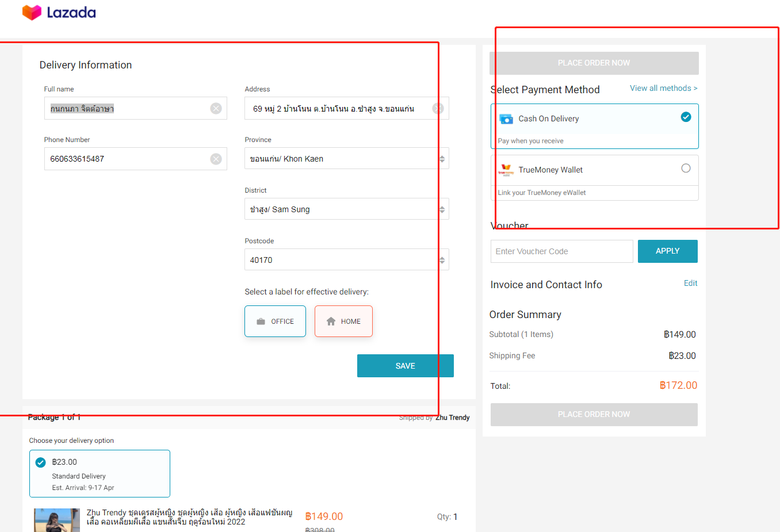The image size is (780, 532).
Task: Click the TrueMoney Wallet logo icon
Action: 506,170
